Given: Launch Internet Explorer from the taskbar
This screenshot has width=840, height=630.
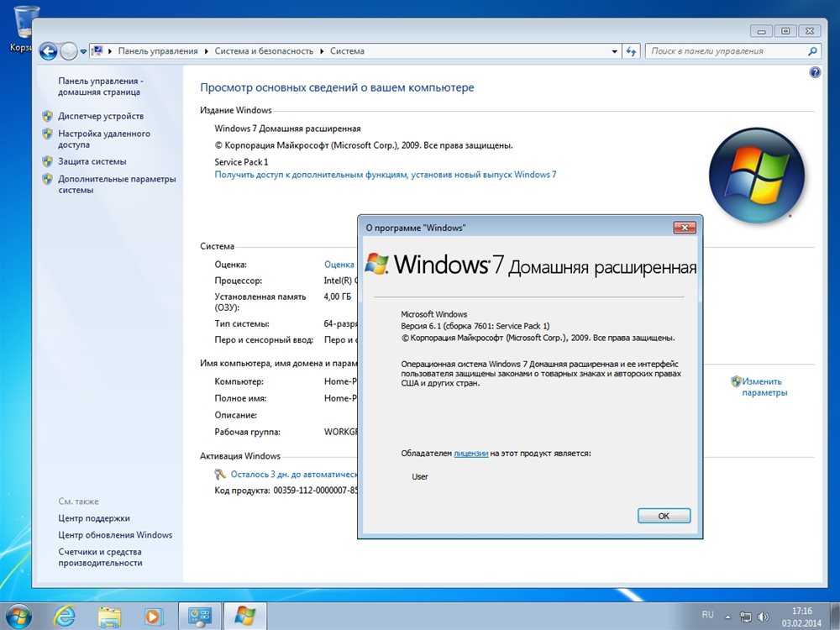Looking at the screenshot, I should point(63,616).
